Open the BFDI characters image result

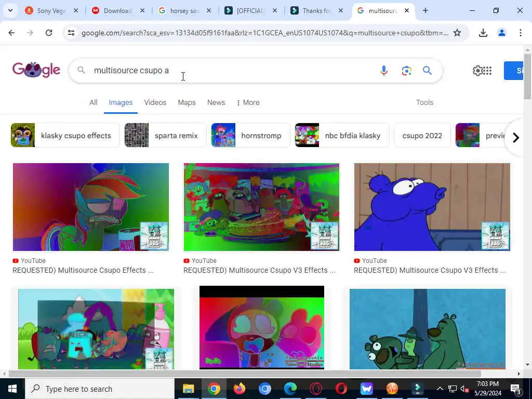pos(96,329)
